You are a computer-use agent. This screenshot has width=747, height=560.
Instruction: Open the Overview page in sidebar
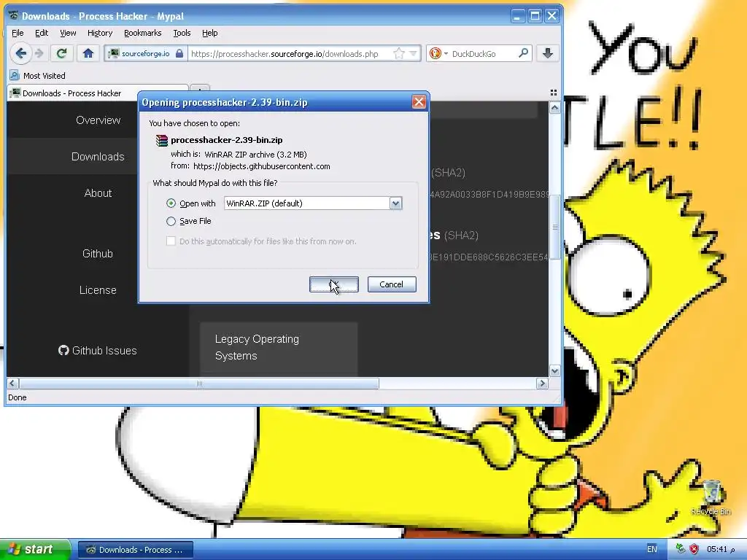[x=98, y=120]
